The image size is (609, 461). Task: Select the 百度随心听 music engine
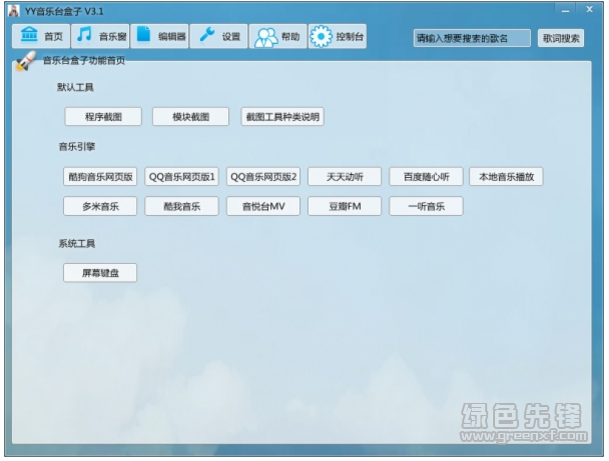pyautogui.click(x=426, y=177)
